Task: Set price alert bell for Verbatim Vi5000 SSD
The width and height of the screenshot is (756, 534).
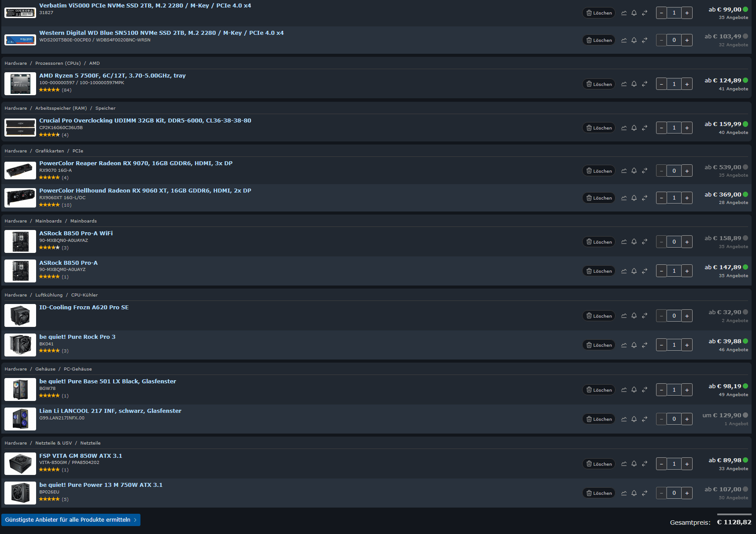Action: [x=634, y=13]
